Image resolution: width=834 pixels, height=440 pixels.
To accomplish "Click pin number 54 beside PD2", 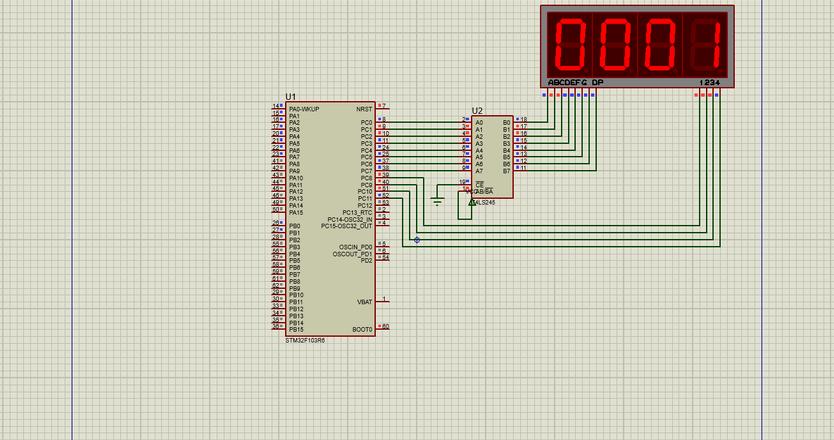I will pos(386,258).
